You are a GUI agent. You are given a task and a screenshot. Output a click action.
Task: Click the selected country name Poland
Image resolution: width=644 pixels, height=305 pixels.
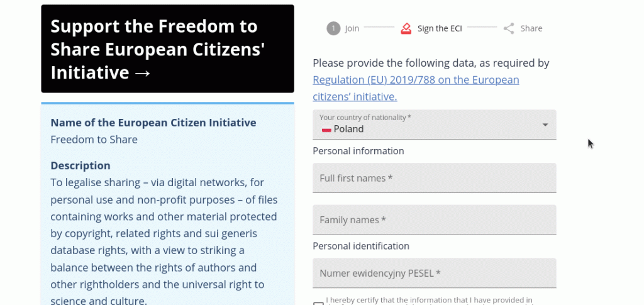click(349, 129)
